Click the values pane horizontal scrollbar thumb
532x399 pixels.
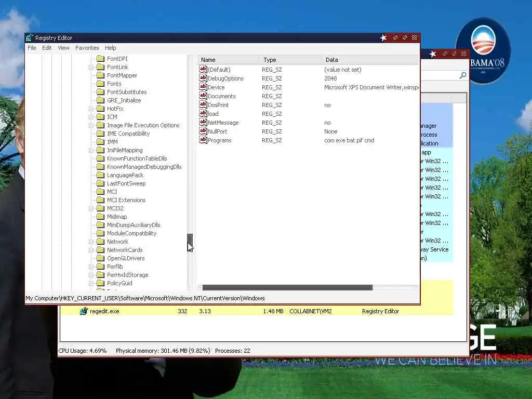287,287
